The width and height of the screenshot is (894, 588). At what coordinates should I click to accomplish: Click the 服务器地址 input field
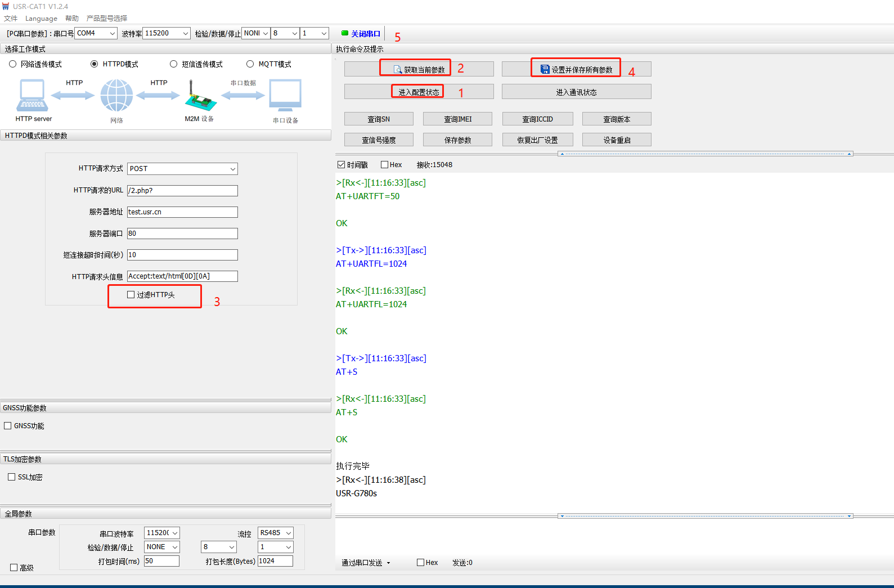click(x=182, y=212)
